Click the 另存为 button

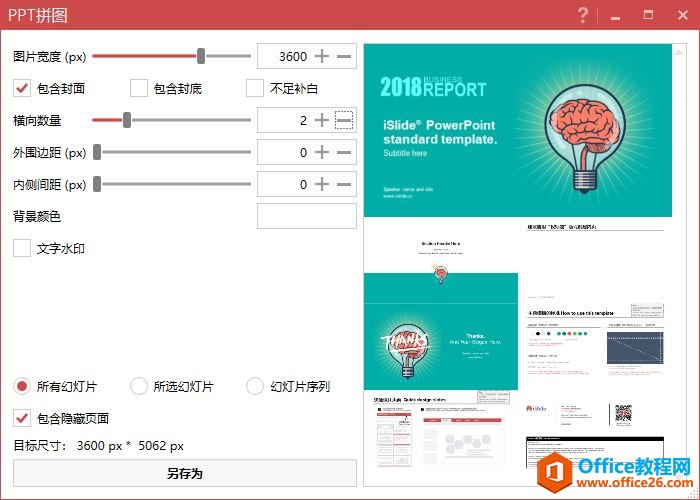[184, 473]
